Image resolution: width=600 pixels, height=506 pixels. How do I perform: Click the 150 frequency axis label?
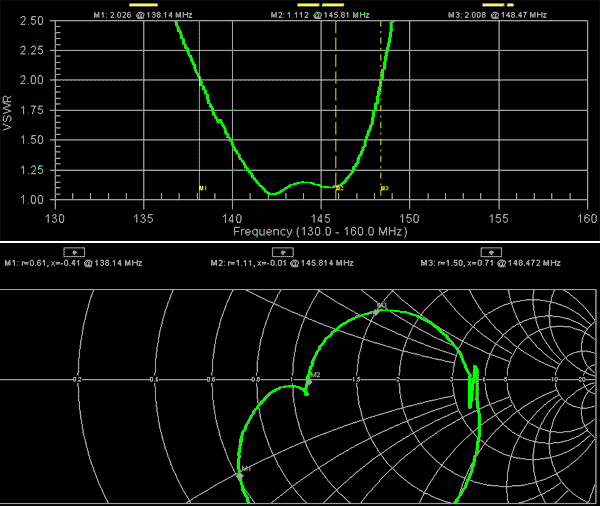[409, 219]
